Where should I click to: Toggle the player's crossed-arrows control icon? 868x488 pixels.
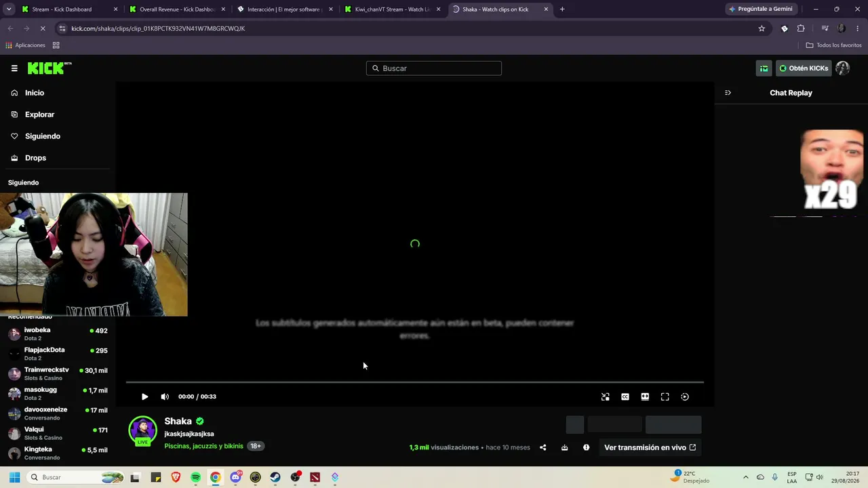[x=606, y=396]
